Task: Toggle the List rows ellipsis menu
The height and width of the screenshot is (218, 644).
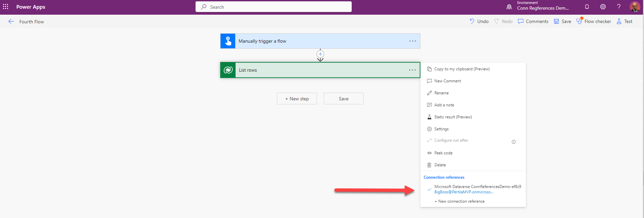Action: (413, 70)
